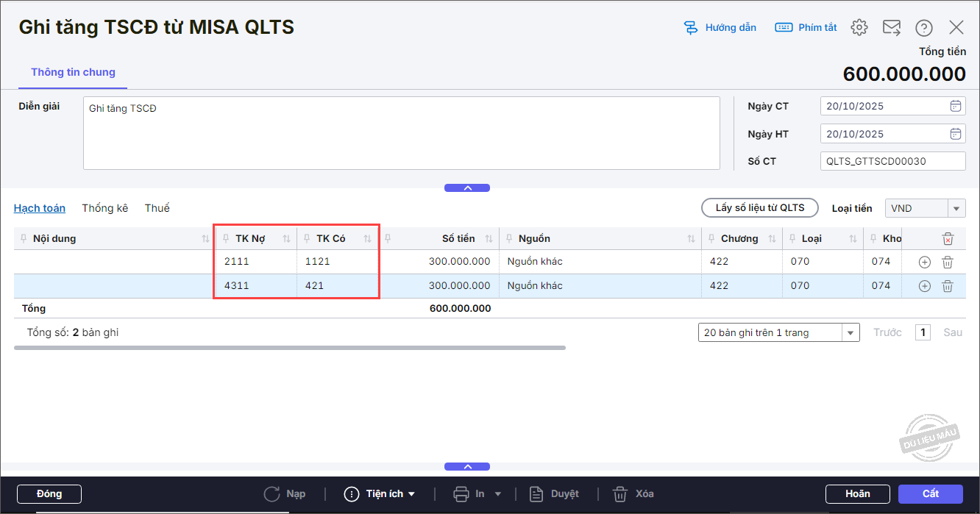The width and height of the screenshot is (980, 514).
Task: Click the Cất save button
Action: (x=931, y=494)
